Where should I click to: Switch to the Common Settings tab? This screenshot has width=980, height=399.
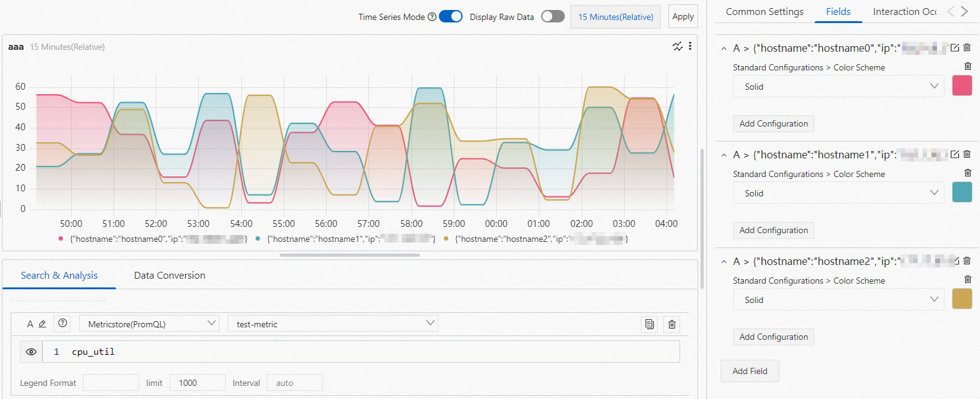pyautogui.click(x=764, y=11)
